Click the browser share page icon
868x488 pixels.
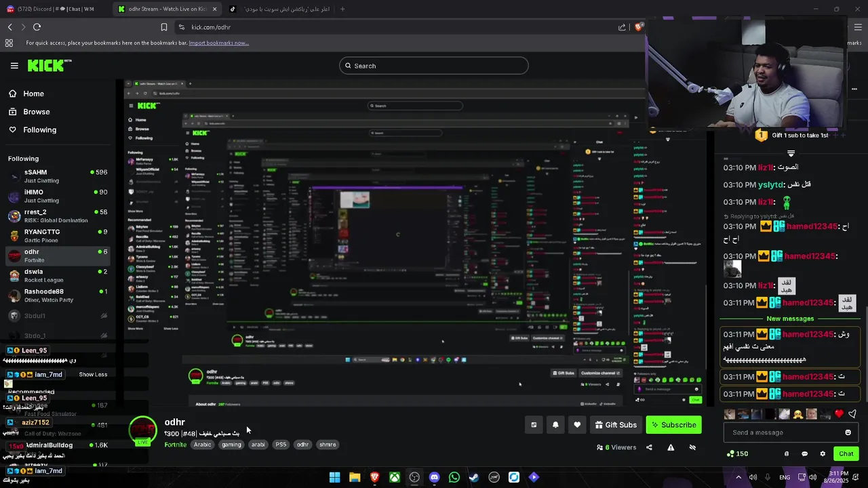pos(622,27)
